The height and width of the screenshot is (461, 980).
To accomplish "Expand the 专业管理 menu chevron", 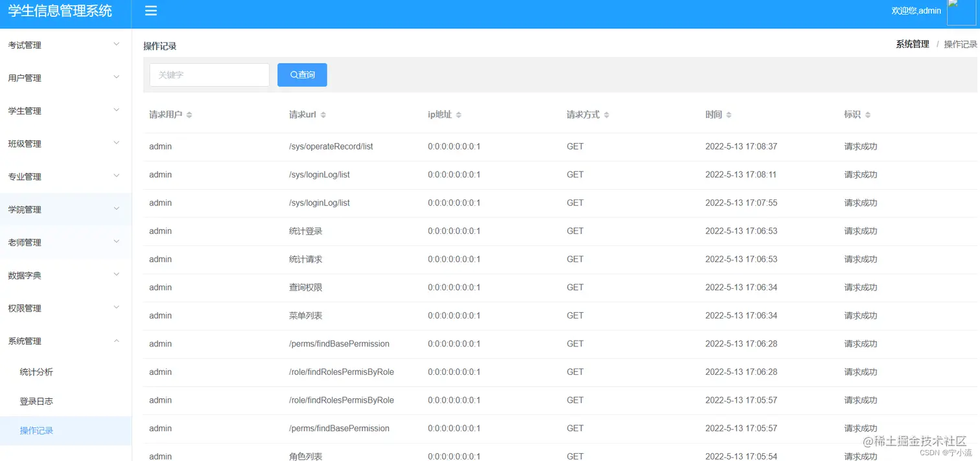I will (x=117, y=175).
